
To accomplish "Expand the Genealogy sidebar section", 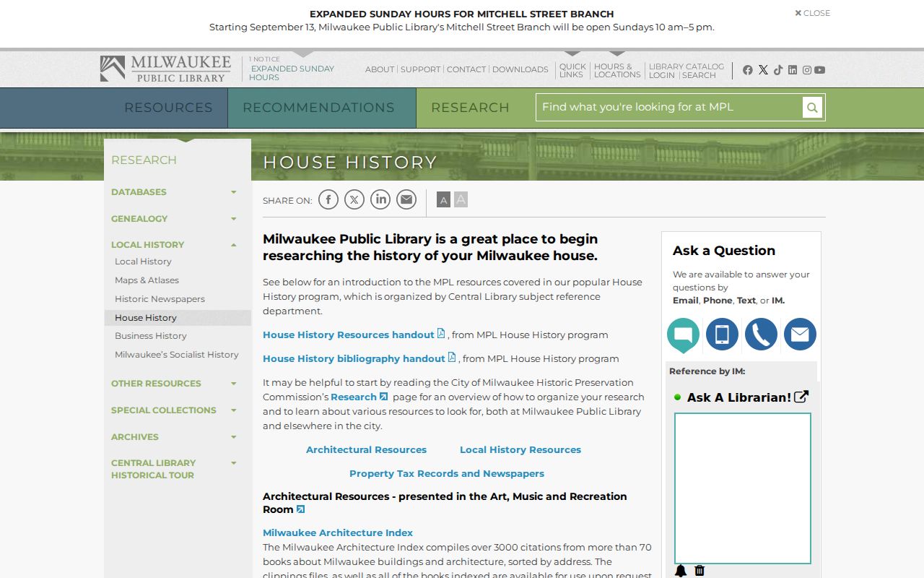I will click(233, 219).
